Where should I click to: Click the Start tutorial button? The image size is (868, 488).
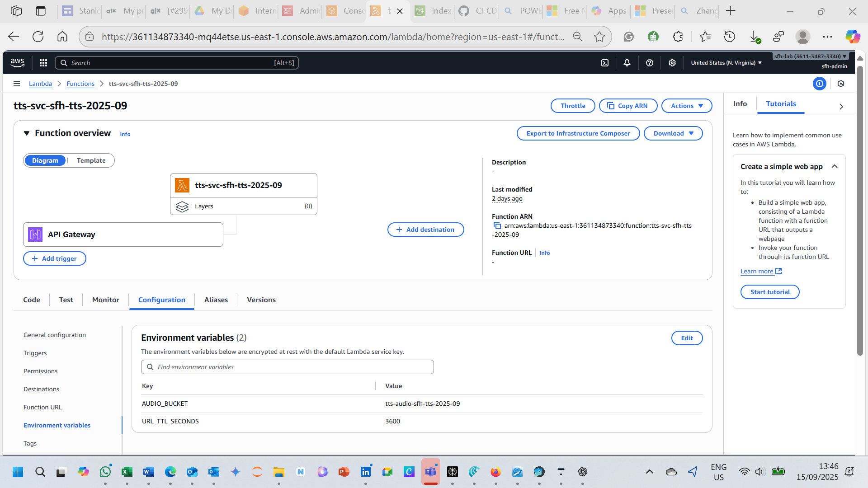click(770, 292)
